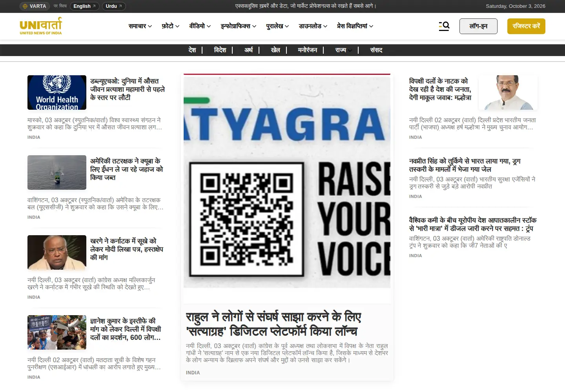The width and height of the screenshot is (565, 392).
Task: Click the रजिस्टर करें button
Action: click(x=526, y=26)
